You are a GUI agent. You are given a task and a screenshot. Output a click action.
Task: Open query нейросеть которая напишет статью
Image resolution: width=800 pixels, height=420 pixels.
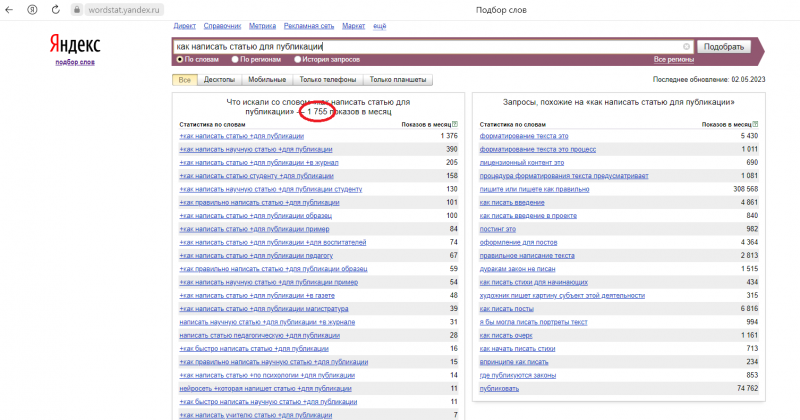pos(265,388)
